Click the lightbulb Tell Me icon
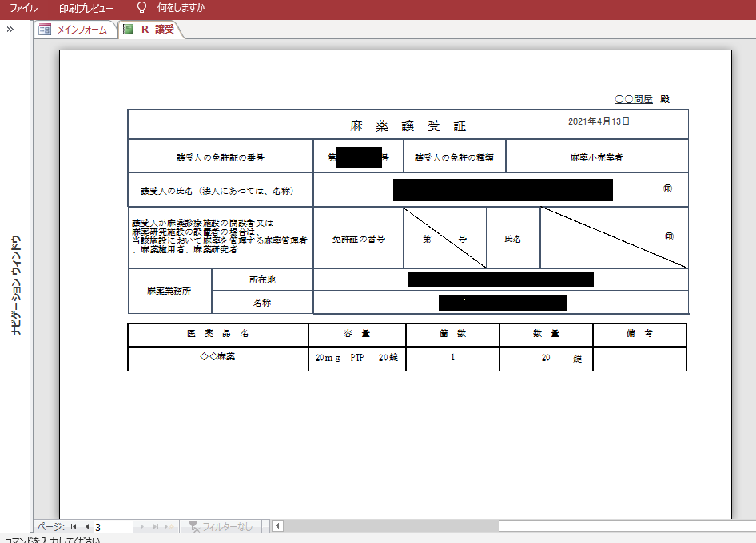The width and height of the screenshot is (756, 543). 141,9
